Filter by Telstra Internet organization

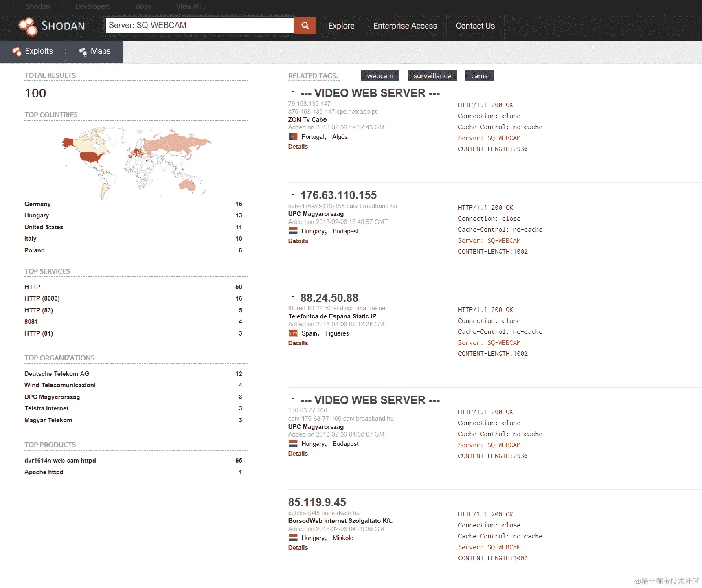(x=46, y=408)
